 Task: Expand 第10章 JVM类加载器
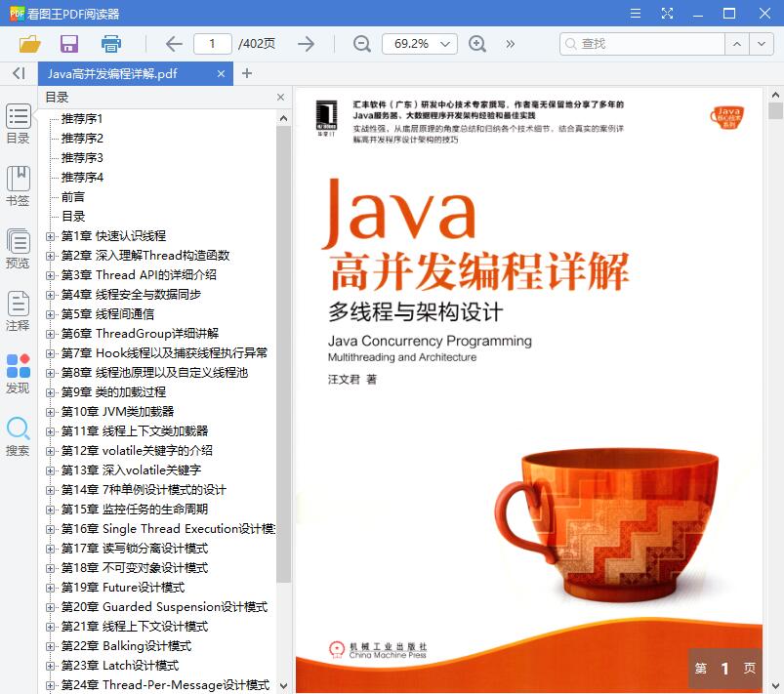tap(50, 412)
